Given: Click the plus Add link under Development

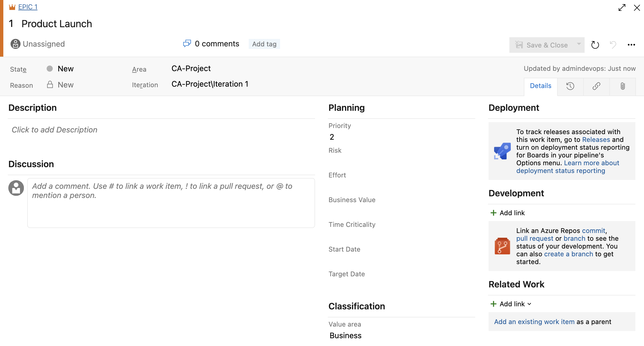Looking at the screenshot, I should click(x=493, y=213).
